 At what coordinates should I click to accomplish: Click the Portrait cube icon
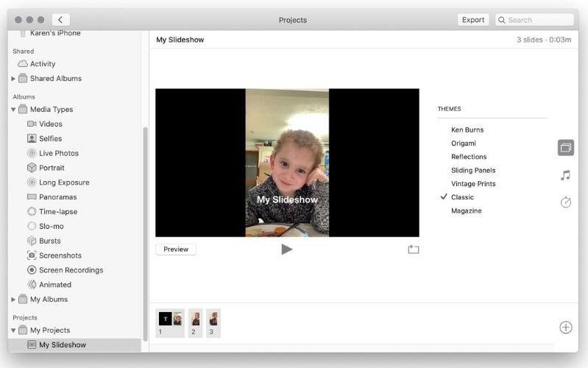coord(32,168)
